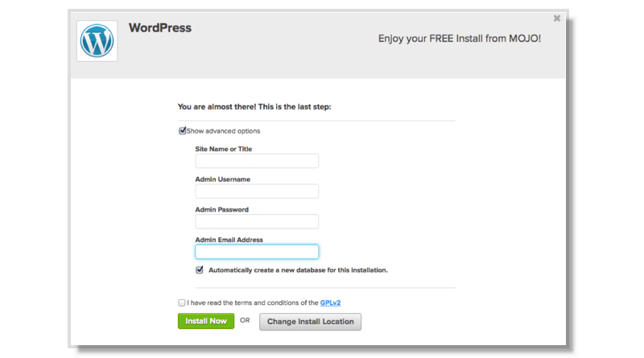Click the WordPress title text
The height and width of the screenshot is (358, 644).
[160, 27]
